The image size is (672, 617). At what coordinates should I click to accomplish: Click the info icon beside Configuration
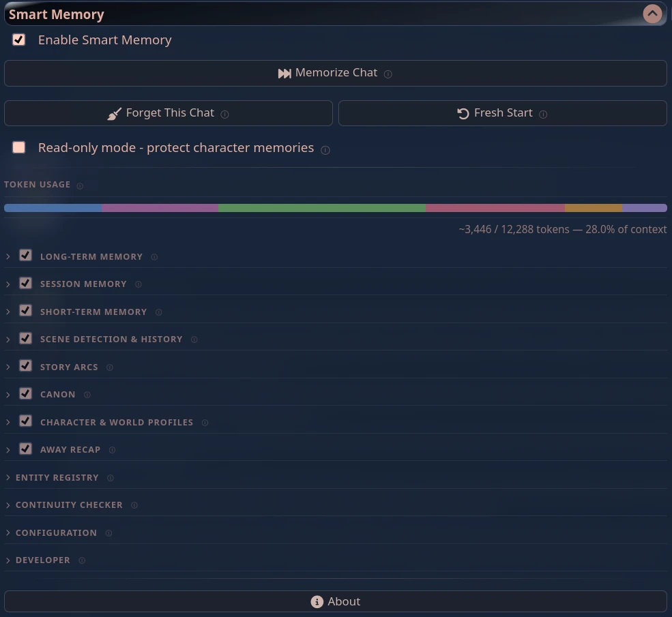coord(108,533)
